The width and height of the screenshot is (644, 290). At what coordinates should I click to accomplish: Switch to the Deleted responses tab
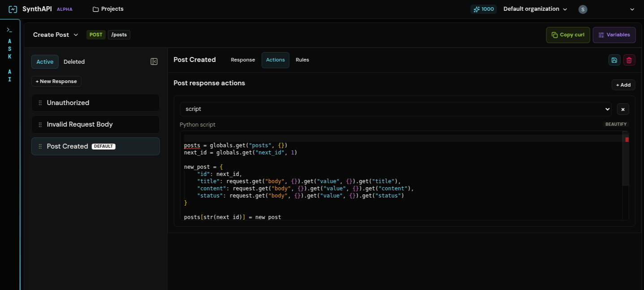coord(74,62)
